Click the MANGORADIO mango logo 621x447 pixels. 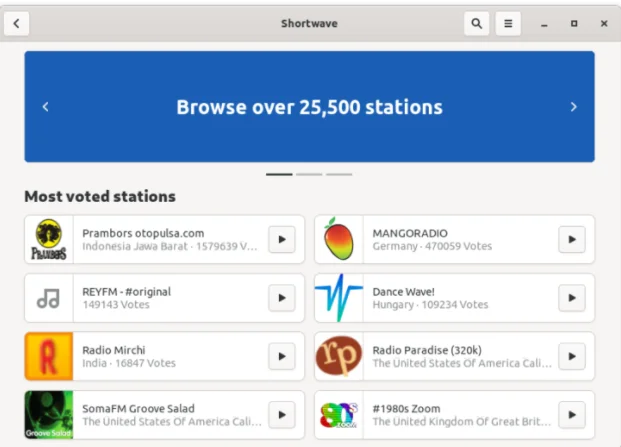point(339,240)
